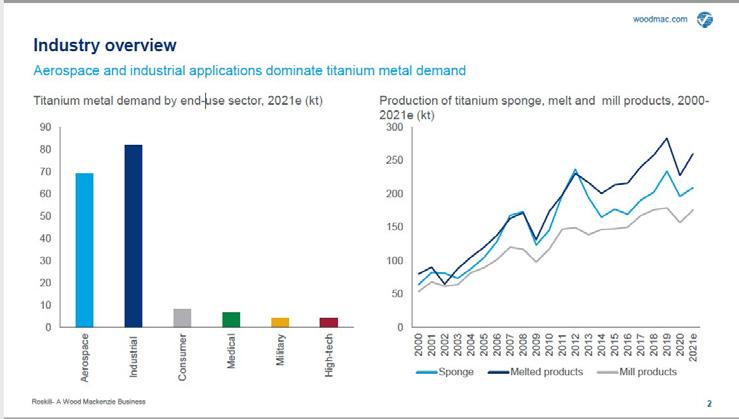The height and width of the screenshot is (419, 739).
Task: Click the 250 value on line chart axis
Action: pyautogui.click(x=394, y=160)
